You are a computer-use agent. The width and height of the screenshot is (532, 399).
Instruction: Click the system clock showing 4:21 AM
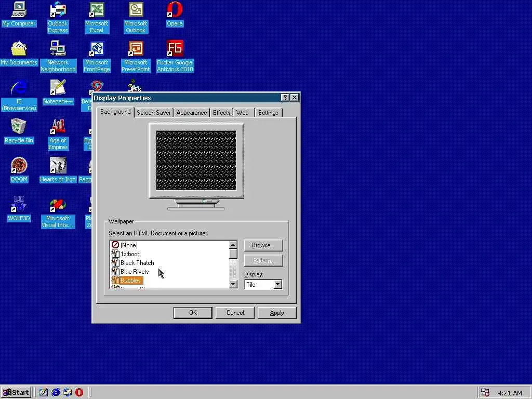510,393
